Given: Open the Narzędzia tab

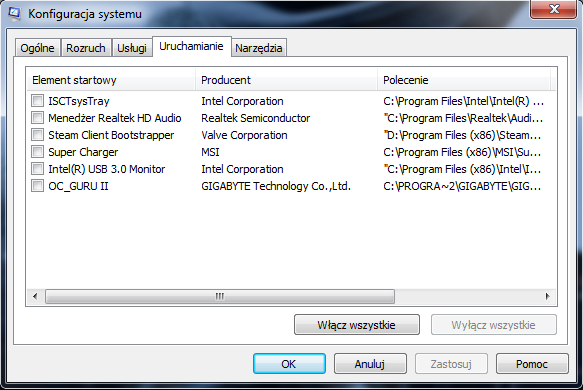Looking at the screenshot, I should (x=259, y=48).
